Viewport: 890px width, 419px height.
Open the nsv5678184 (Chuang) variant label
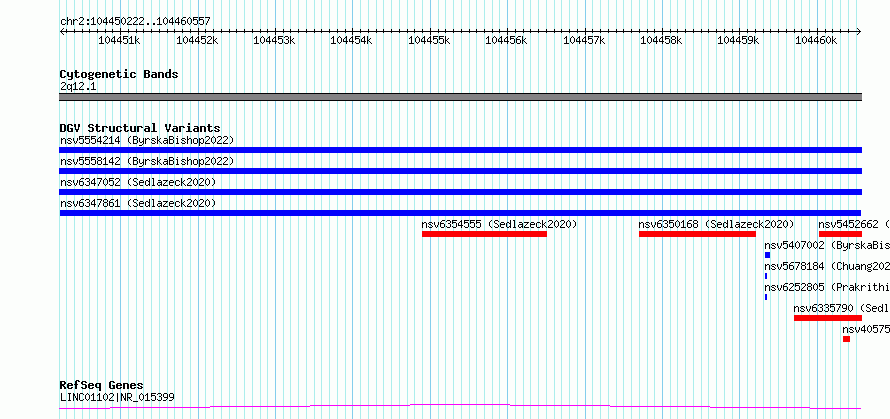[x=827, y=266]
